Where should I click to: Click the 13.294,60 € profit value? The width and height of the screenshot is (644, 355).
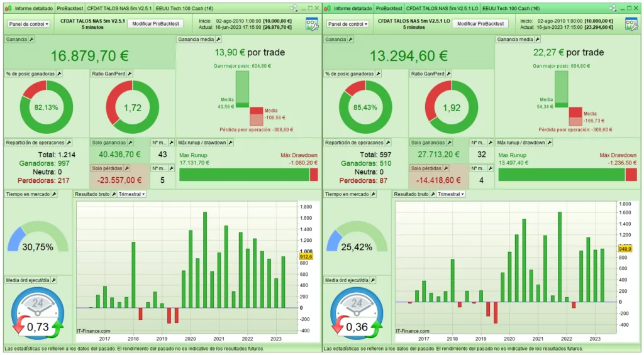pyautogui.click(x=409, y=56)
